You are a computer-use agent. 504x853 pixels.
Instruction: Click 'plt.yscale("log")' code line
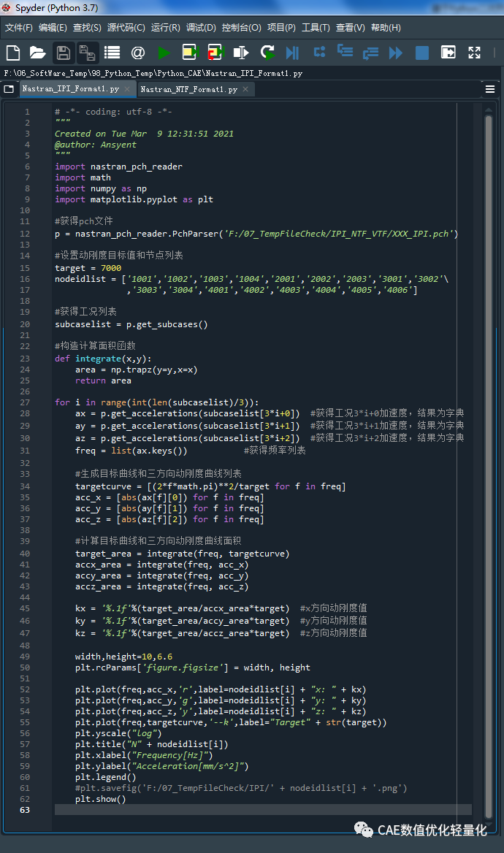tap(118, 733)
